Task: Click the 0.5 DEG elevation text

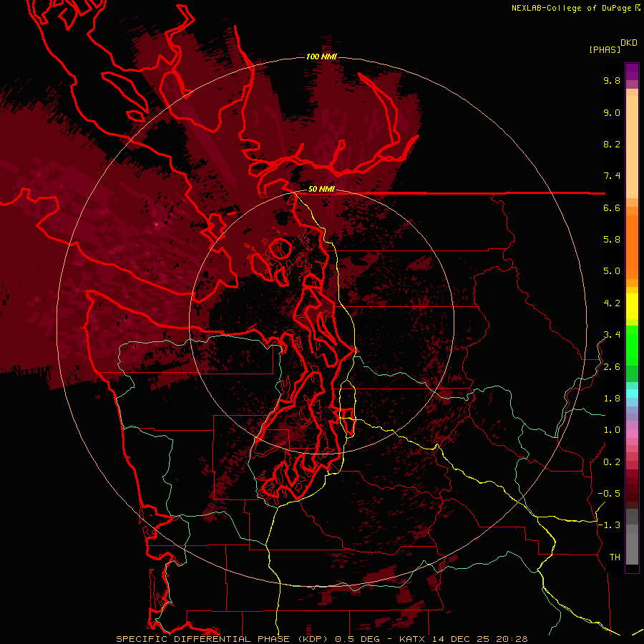Action: 358,639
